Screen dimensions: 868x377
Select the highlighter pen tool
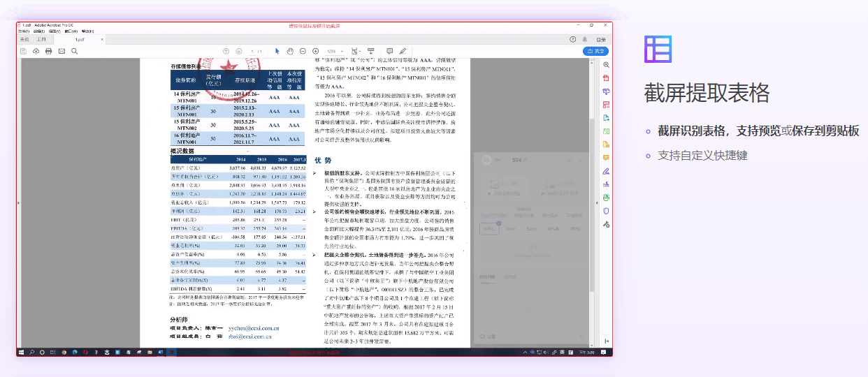(x=403, y=51)
